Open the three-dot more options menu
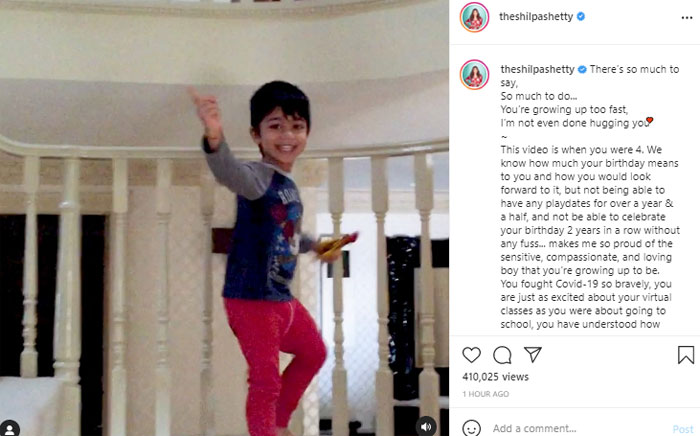Screen dimensions: 700x436 point(687,17)
